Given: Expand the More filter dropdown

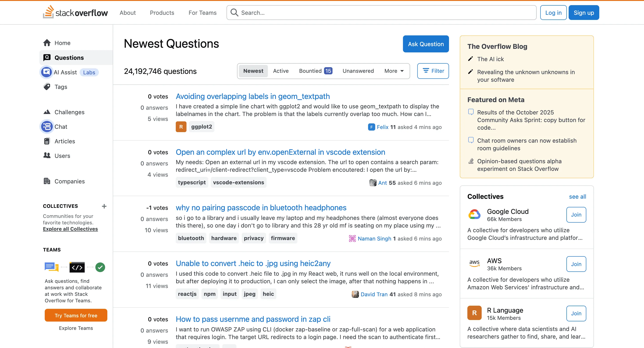Looking at the screenshot, I should 394,71.
